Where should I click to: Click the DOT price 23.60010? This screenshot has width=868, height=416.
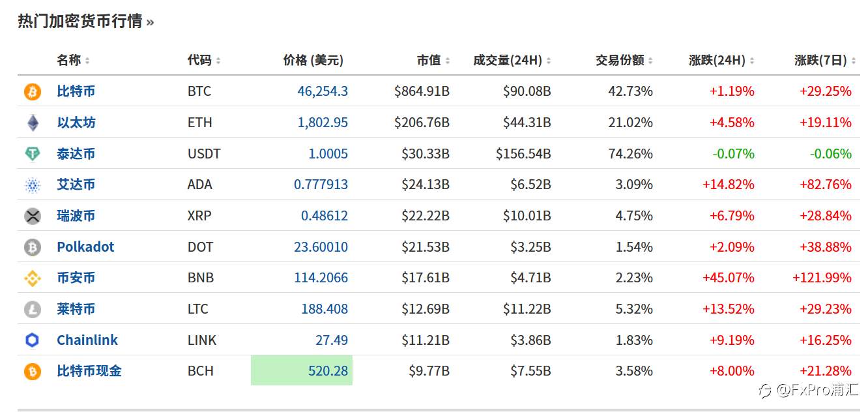(x=321, y=247)
